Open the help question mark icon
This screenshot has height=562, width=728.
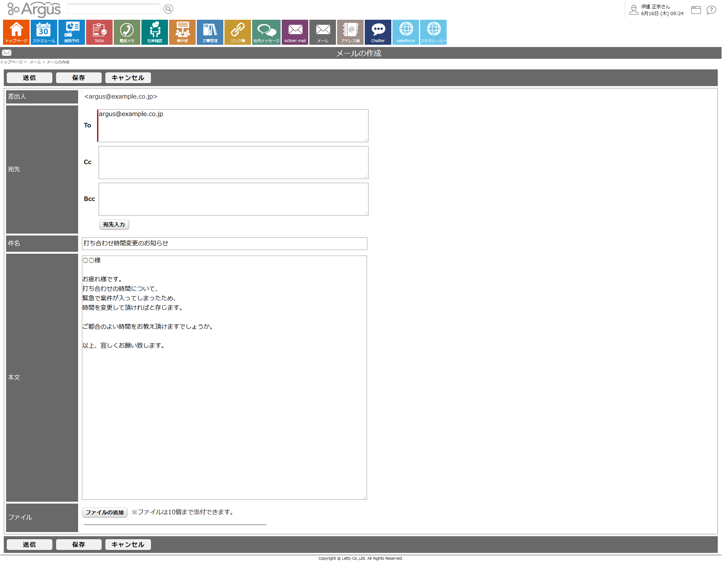711,10
